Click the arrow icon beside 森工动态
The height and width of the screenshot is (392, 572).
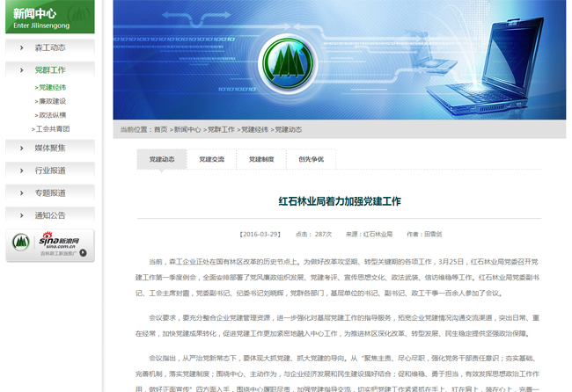tap(21, 47)
